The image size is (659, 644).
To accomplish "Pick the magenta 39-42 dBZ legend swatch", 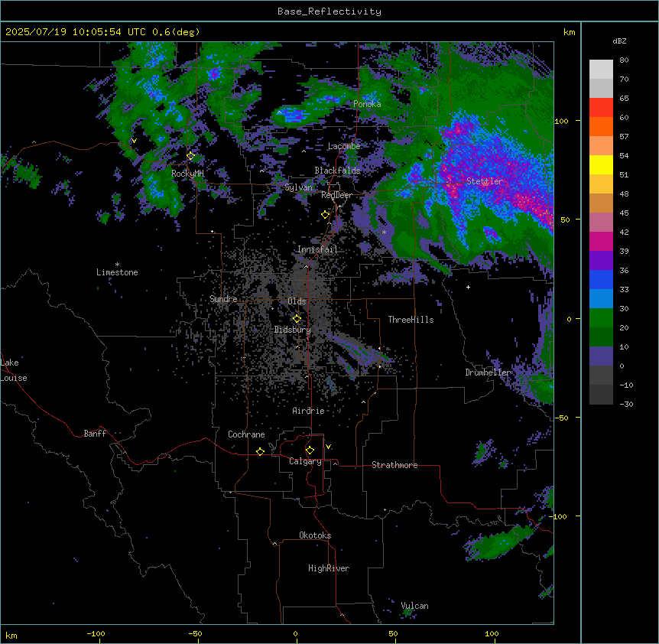I will (x=601, y=242).
